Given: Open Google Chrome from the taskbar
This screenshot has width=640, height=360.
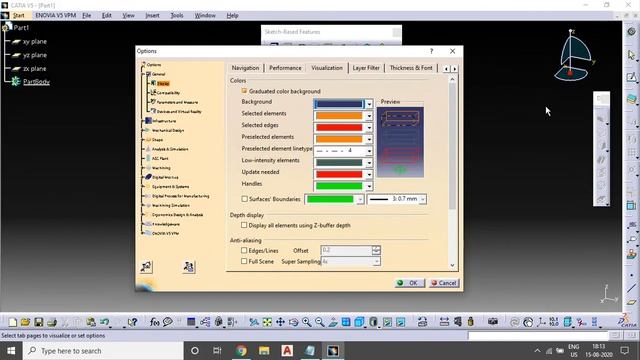Looking at the screenshot, I should coord(241,351).
